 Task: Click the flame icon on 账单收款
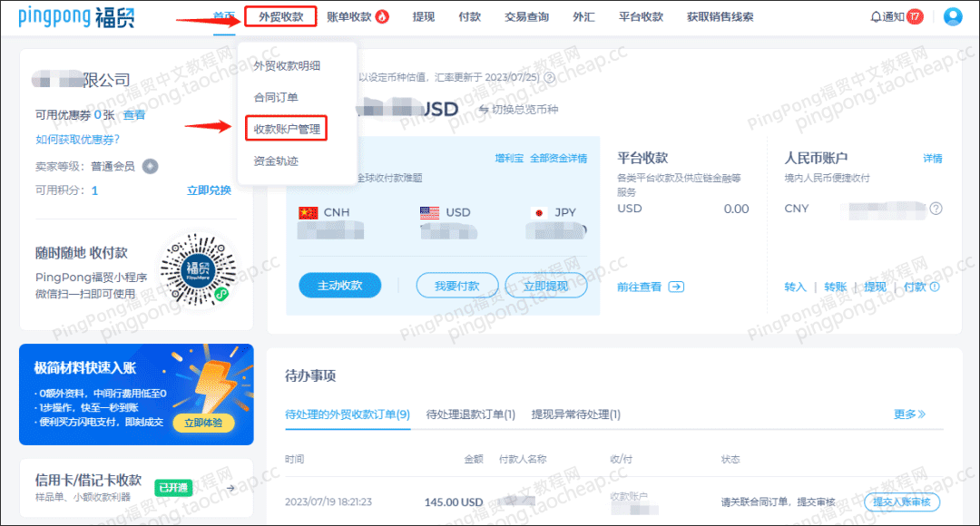coord(382,17)
